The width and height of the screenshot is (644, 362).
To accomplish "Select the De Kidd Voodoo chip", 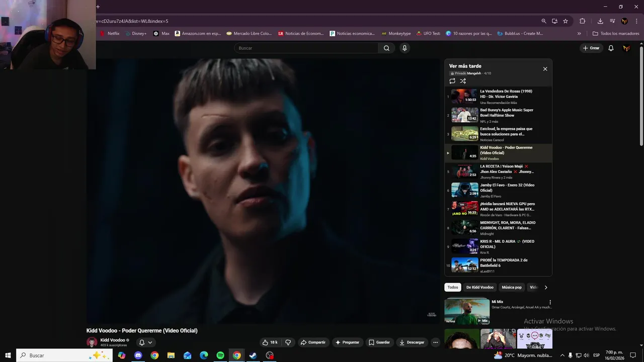I will [x=480, y=288].
